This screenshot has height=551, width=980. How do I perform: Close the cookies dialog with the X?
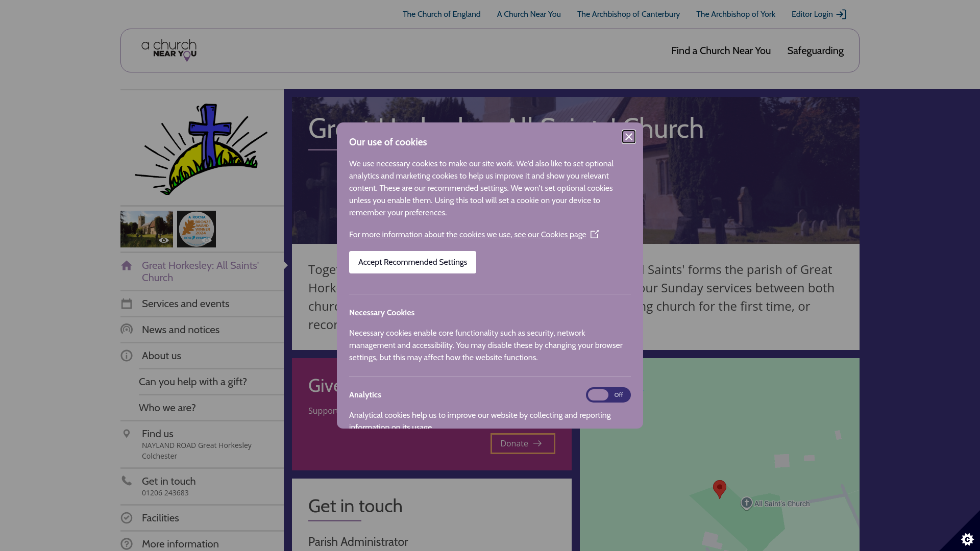click(x=628, y=137)
